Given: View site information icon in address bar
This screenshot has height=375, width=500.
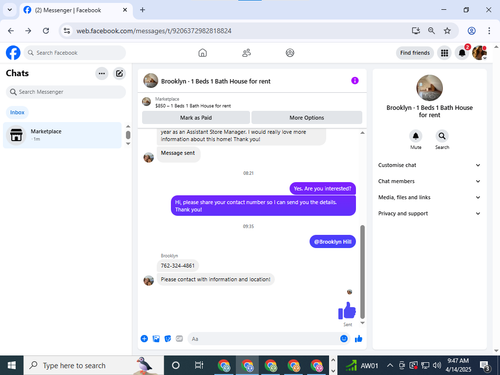Looking at the screenshot, I should (x=67, y=31).
